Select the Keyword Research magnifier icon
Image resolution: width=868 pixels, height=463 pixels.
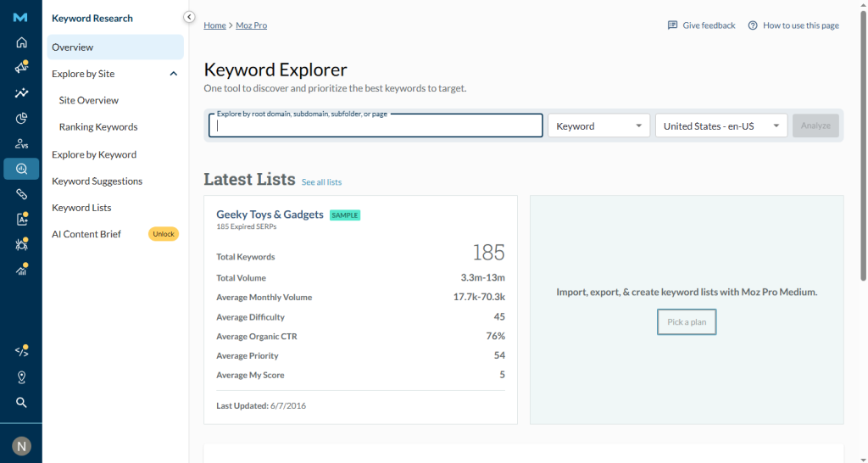21,169
